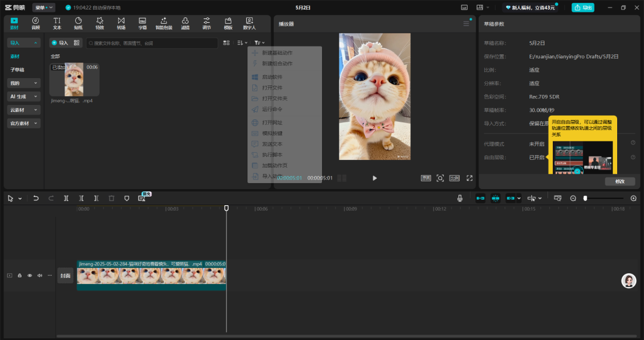Open the 菜单 dropdown in title bar

coord(44,7)
